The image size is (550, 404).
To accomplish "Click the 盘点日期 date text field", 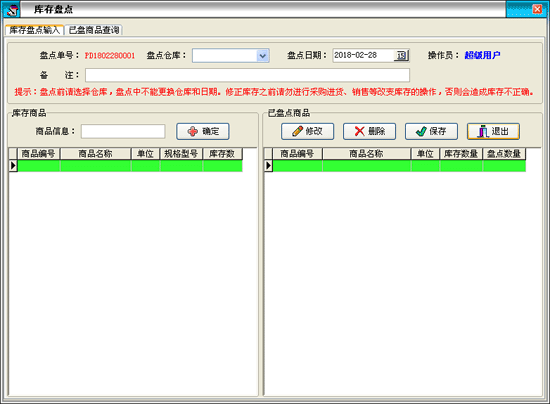I will pyautogui.click(x=363, y=55).
